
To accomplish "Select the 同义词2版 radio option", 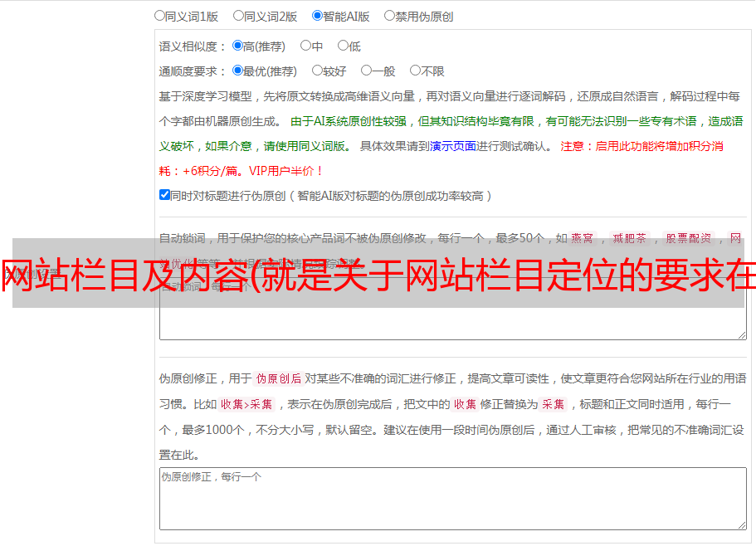I will pyautogui.click(x=238, y=16).
